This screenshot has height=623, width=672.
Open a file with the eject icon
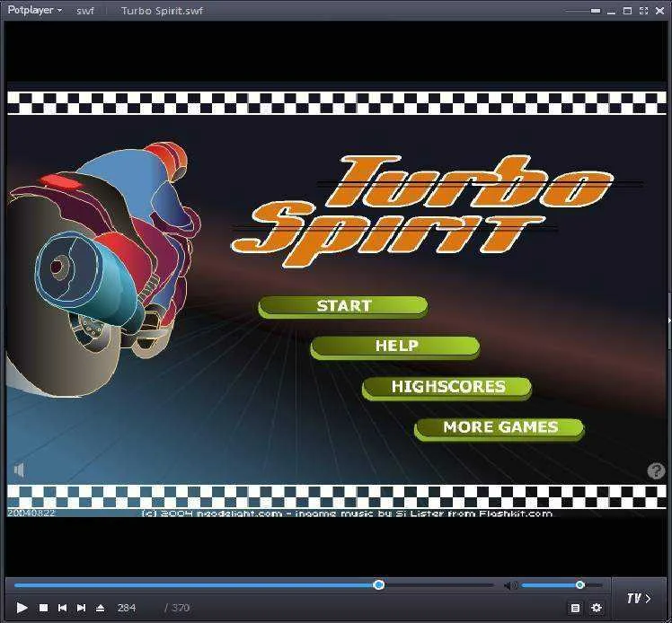[100, 607]
